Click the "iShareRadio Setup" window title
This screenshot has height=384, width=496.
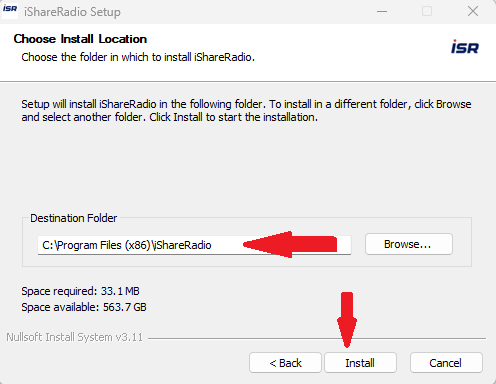coord(72,12)
